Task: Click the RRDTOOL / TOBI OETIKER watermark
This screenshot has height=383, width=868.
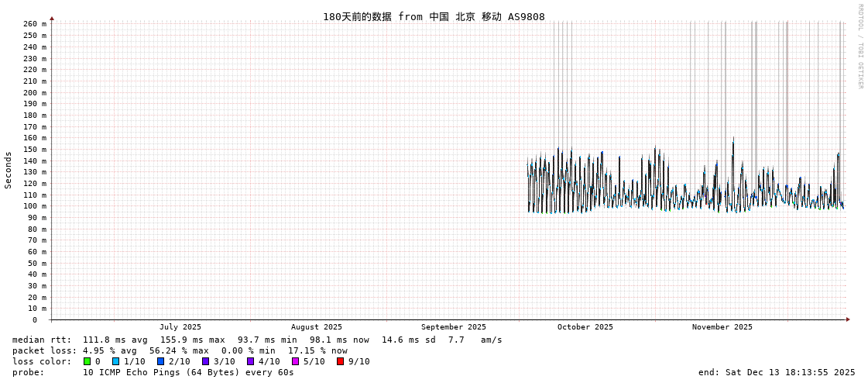Action: (x=859, y=47)
